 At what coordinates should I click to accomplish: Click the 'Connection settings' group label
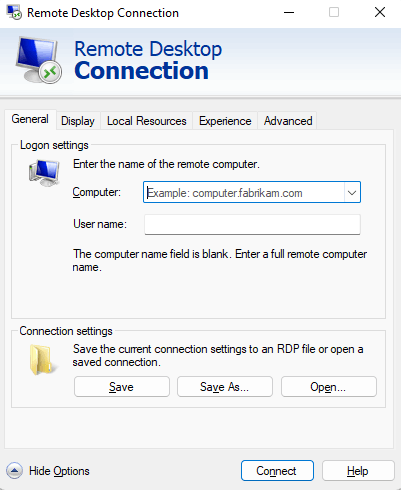coord(66,331)
